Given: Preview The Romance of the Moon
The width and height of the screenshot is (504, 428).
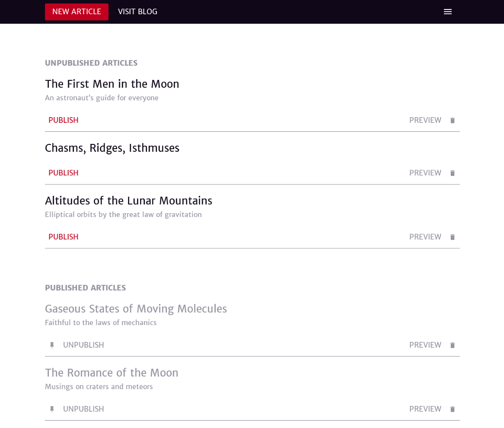Looking at the screenshot, I should (x=425, y=409).
